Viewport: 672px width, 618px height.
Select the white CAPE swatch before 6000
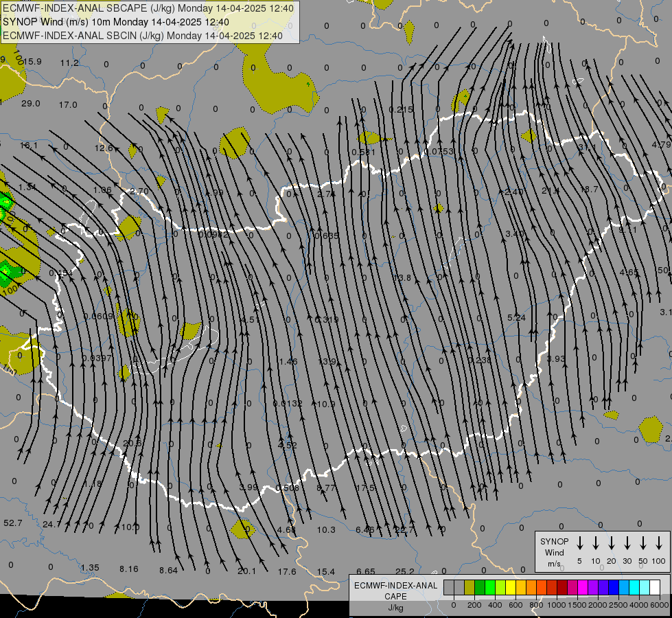(x=655, y=588)
